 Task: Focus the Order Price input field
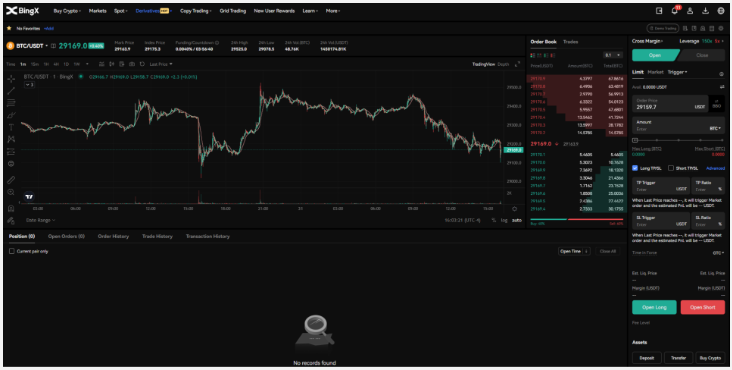click(670, 104)
